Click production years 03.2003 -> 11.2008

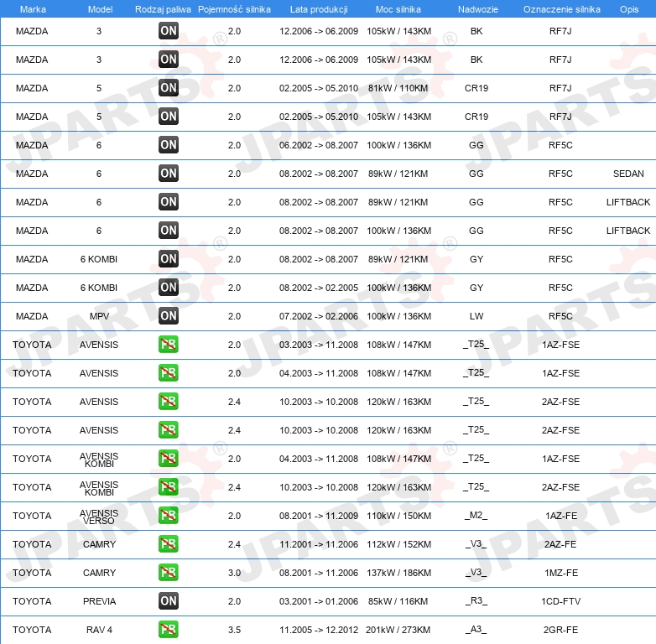319,345
